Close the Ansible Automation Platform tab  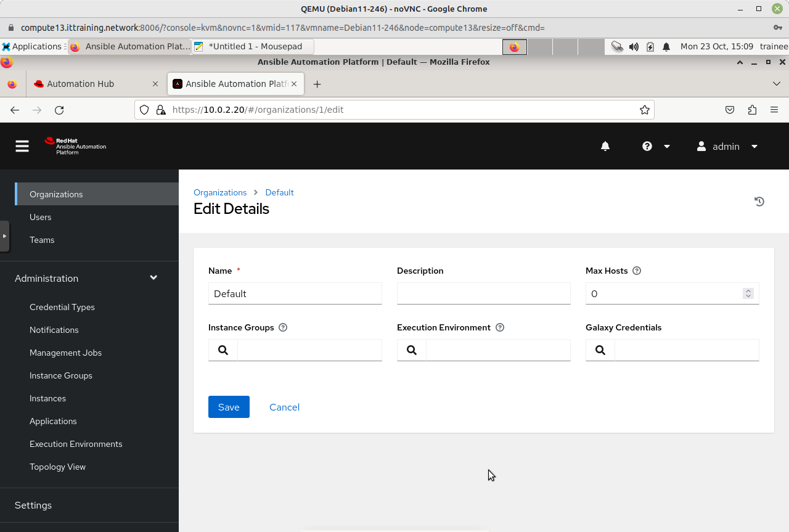(x=294, y=84)
